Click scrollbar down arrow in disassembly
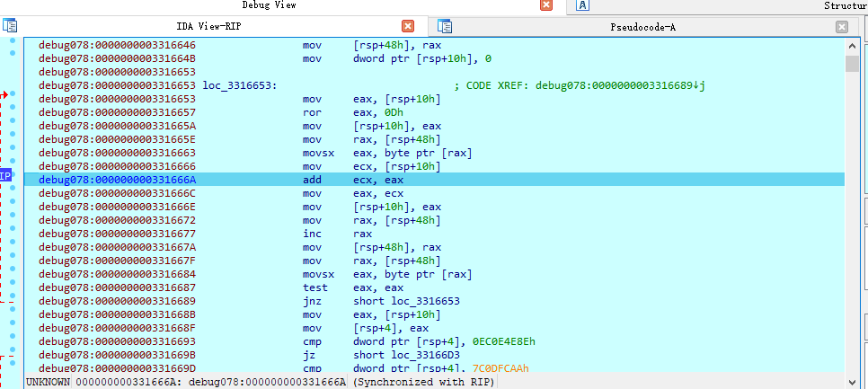Image resolution: width=868 pixels, height=389 pixels. [852, 381]
